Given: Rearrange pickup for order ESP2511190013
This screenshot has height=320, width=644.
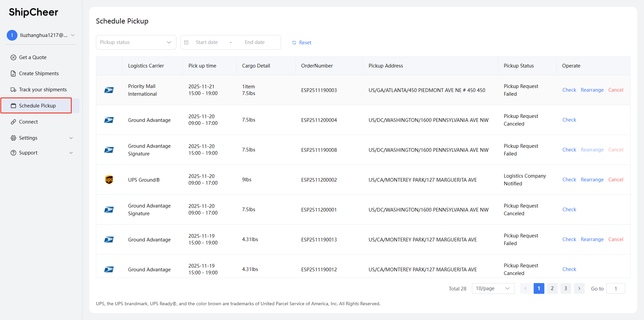Looking at the screenshot, I should pyautogui.click(x=592, y=239).
